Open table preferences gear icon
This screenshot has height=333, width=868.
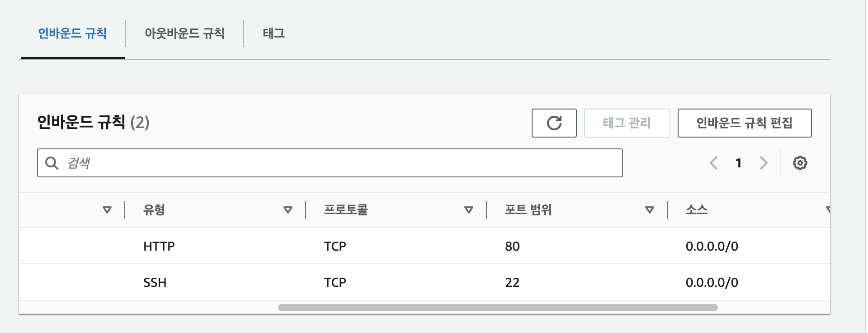click(x=800, y=163)
